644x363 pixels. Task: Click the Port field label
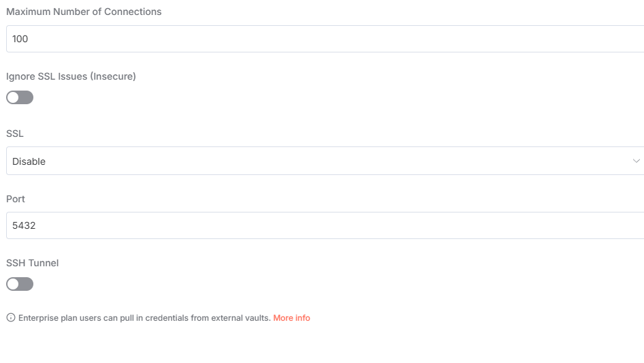[16, 199]
